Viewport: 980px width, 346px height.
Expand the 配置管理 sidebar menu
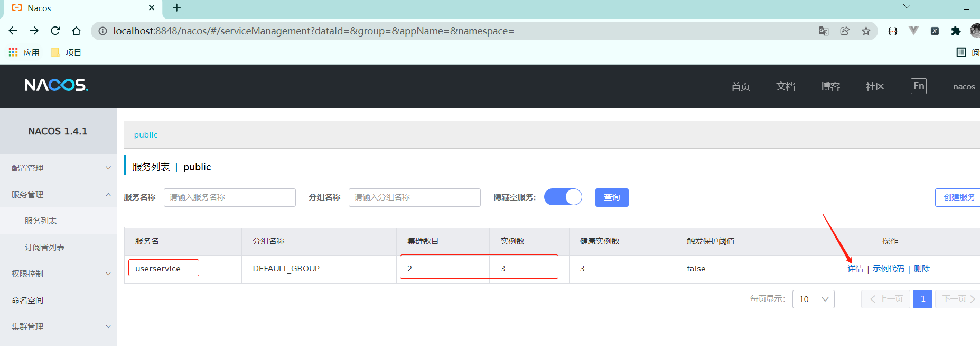click(x=59, y=168)
